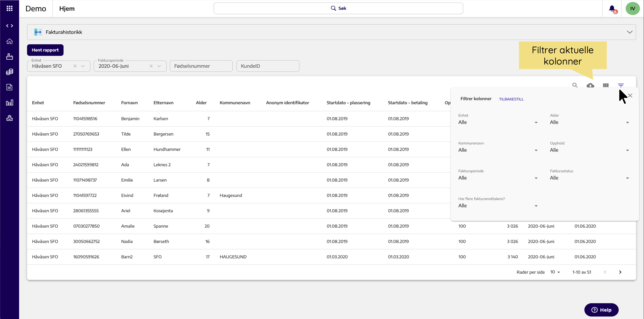Open the app grid launcher icon

point(10,9)
